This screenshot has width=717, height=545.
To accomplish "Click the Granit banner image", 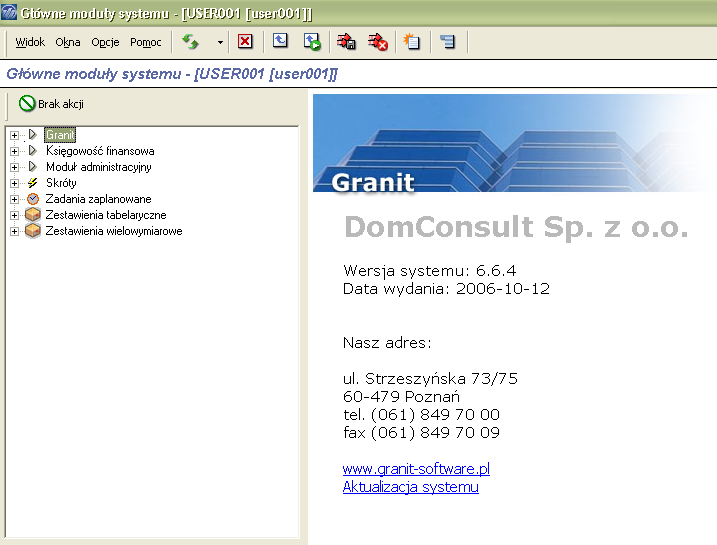I will (x=514, y=143).
